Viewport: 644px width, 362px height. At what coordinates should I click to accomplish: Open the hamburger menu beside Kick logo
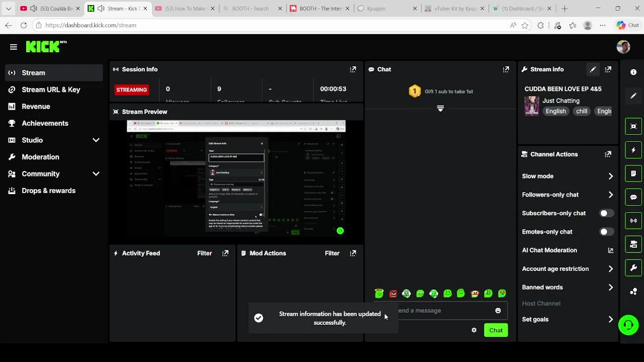(14, 47)
